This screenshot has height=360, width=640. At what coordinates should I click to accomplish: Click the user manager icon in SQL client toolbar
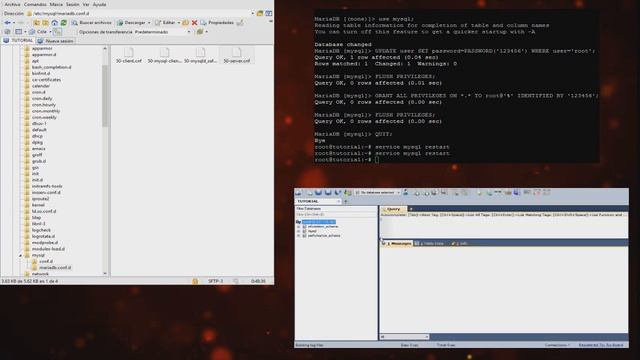point(406,193)
